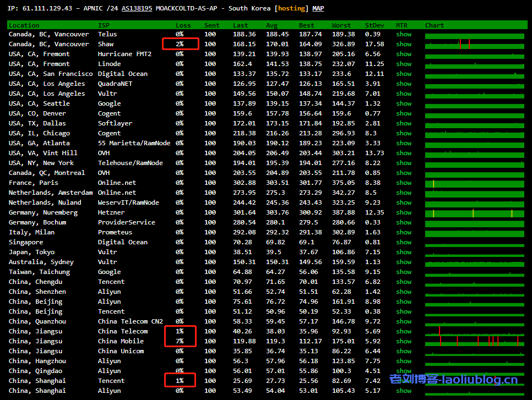Image resolution: width=532 pixels, height=400 pixels.
Task: Show MTR for France Paris Online.net
Action: click(x=404, y=183)
